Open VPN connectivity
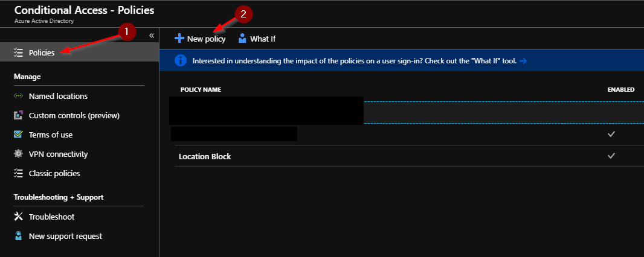Screen dimensions: 644x257 (x=59, y=154)
